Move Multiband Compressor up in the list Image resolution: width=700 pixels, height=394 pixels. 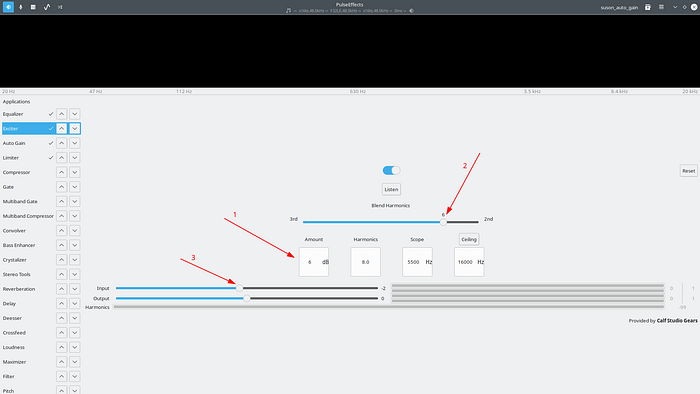click(x=62, y=216)
